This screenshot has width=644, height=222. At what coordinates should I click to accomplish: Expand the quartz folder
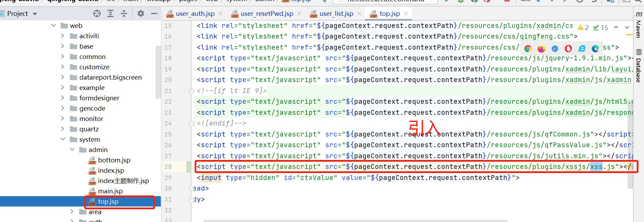tap(62, 129)
